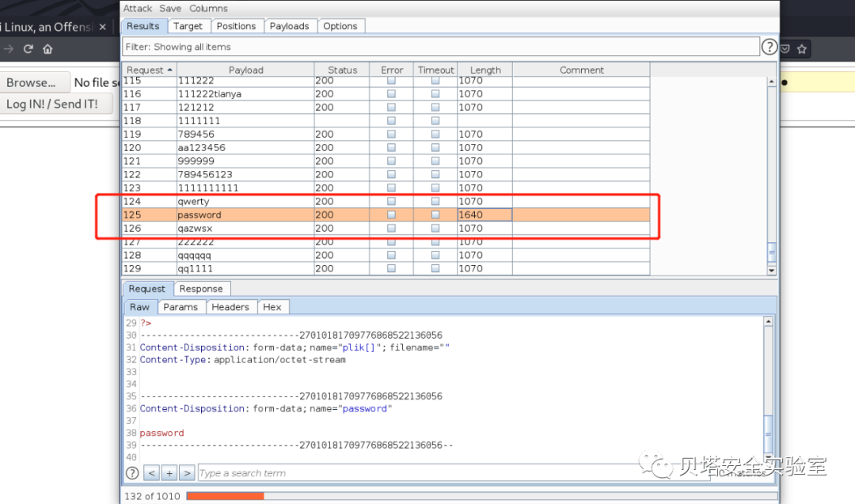This screenshot has width=855, height=504.
Task: Sort by Length column header
Action: [484, 70]
